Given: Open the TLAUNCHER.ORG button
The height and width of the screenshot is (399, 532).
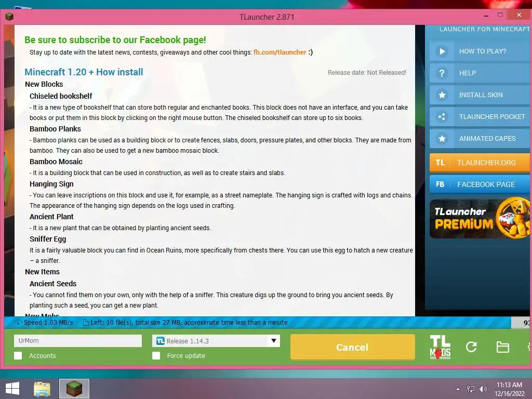Looking at the screenshot, I should coord(480,163).
